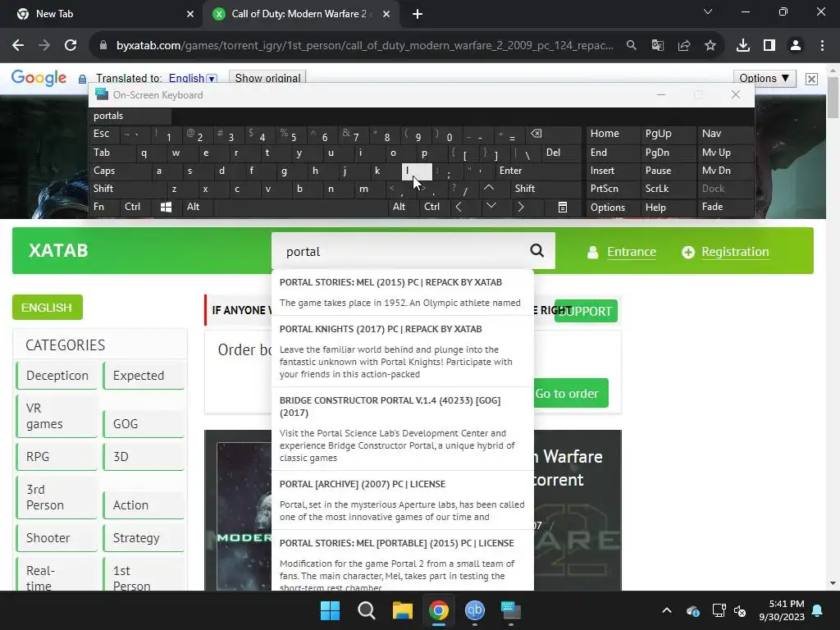The height and width of the screenshot is (630, 840).
Task: Open the Strategy category
Action: [x=144, y=538]
